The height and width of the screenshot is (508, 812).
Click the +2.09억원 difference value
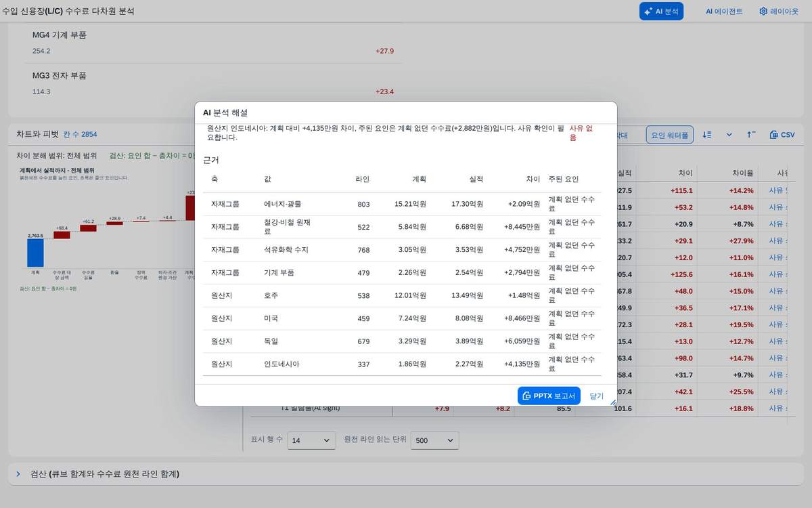click(524, 204)
